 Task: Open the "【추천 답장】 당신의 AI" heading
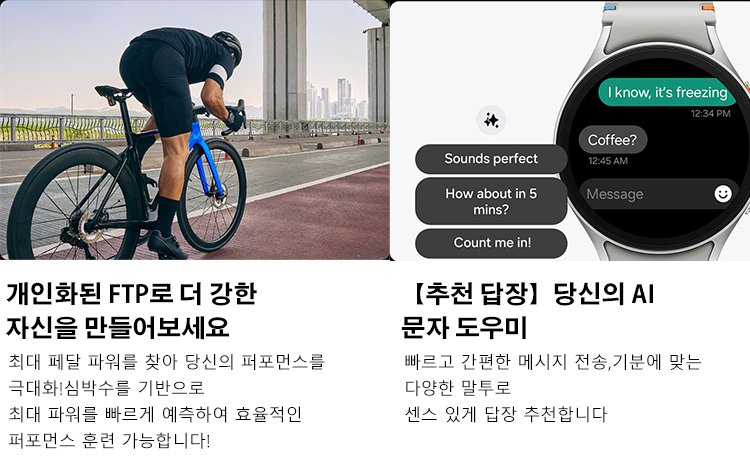[x=528, y=294]
